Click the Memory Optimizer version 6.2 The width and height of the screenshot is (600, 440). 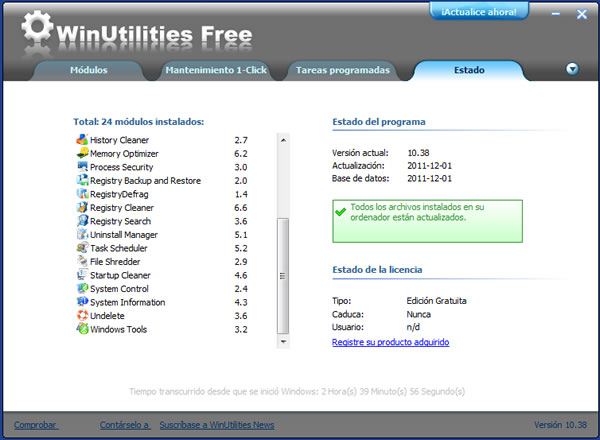point(241,153)
